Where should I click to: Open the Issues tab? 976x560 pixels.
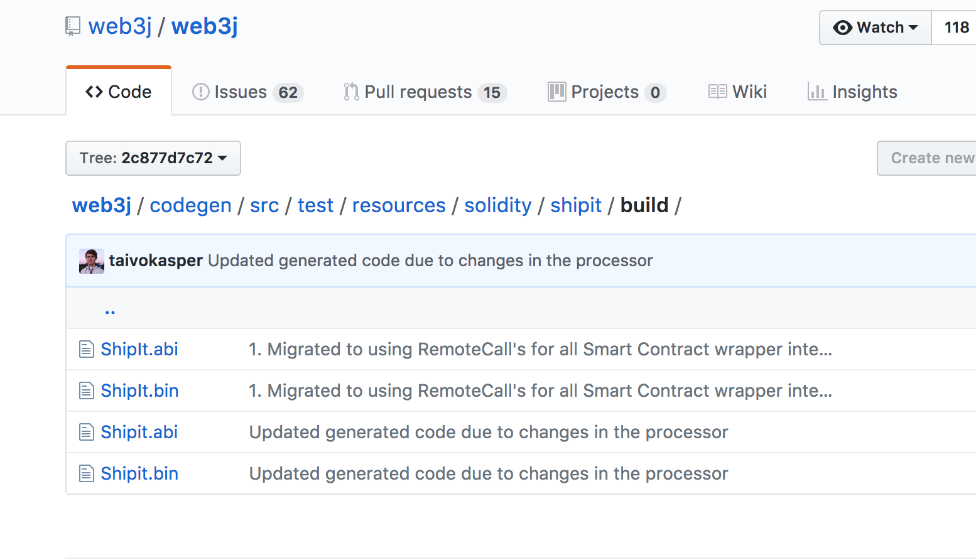pyautogui.click(x=247, y=92)
